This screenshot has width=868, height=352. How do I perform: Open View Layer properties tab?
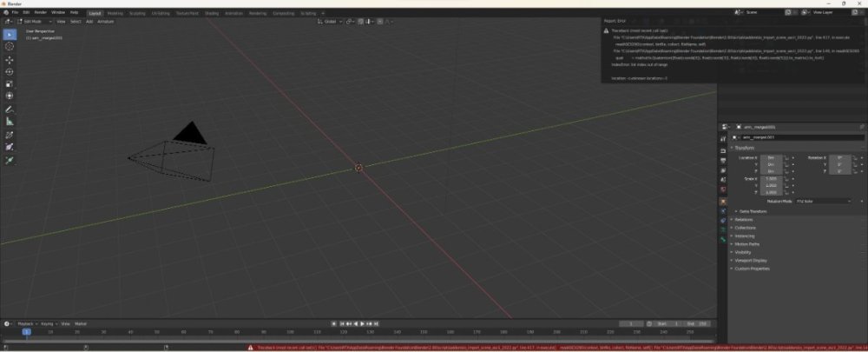click(723, 170)
